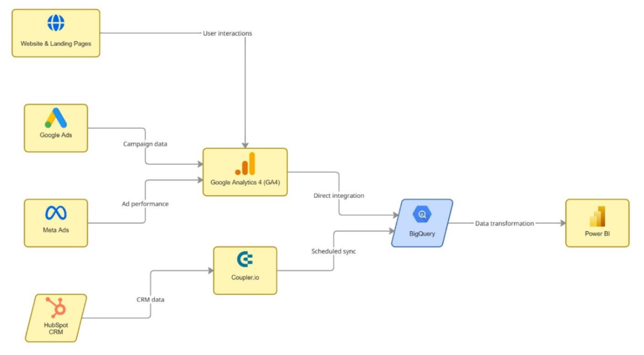Select the "HubSpot CRM" text label
Viewport: 644px width, 355px height.
click(x=56, y=328)
